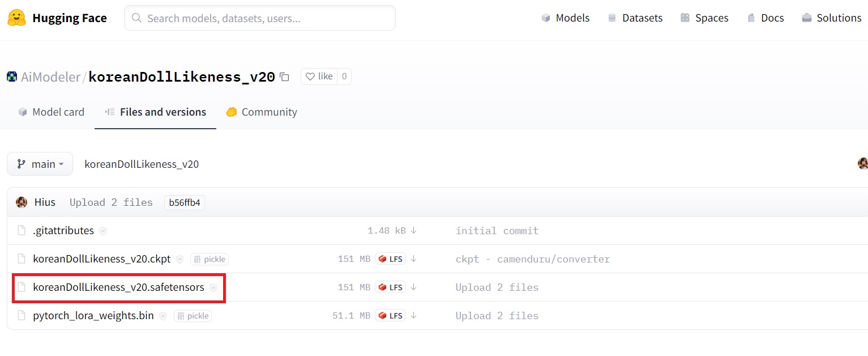Click the koreanDollLikeness_v20 repository title

pos(182,77)
